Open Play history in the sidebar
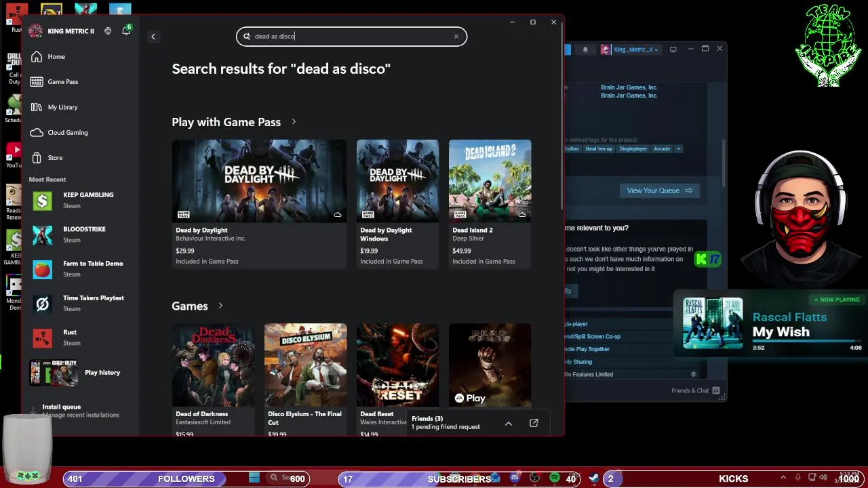868x488 pixels. point(81,373)
